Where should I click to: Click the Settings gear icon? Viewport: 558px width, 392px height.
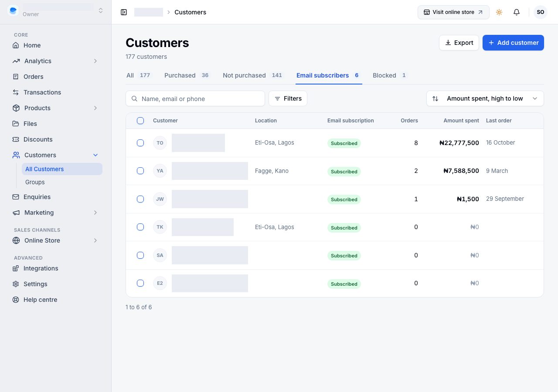(16, 284)
